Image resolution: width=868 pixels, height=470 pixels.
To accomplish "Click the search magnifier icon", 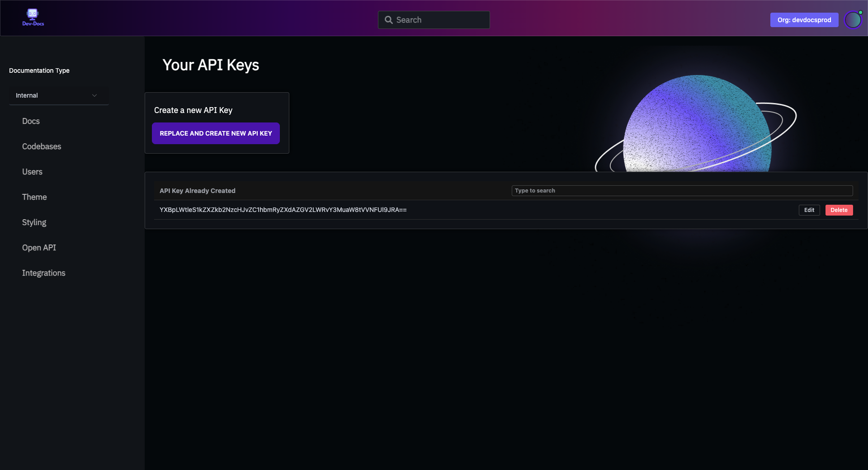I will click(x=388, y=19).
